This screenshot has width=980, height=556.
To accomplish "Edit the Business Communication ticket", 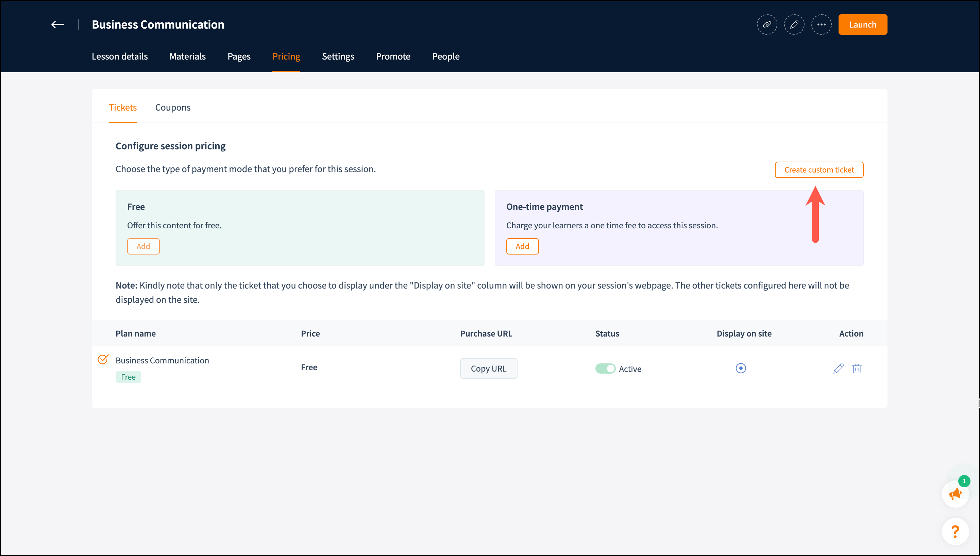I will pyautogui.click(x=838, y=369).
